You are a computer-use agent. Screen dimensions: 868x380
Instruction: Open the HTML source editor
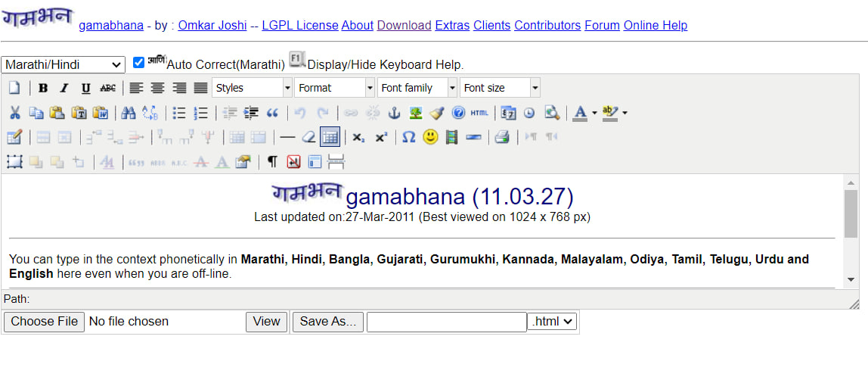479,113
